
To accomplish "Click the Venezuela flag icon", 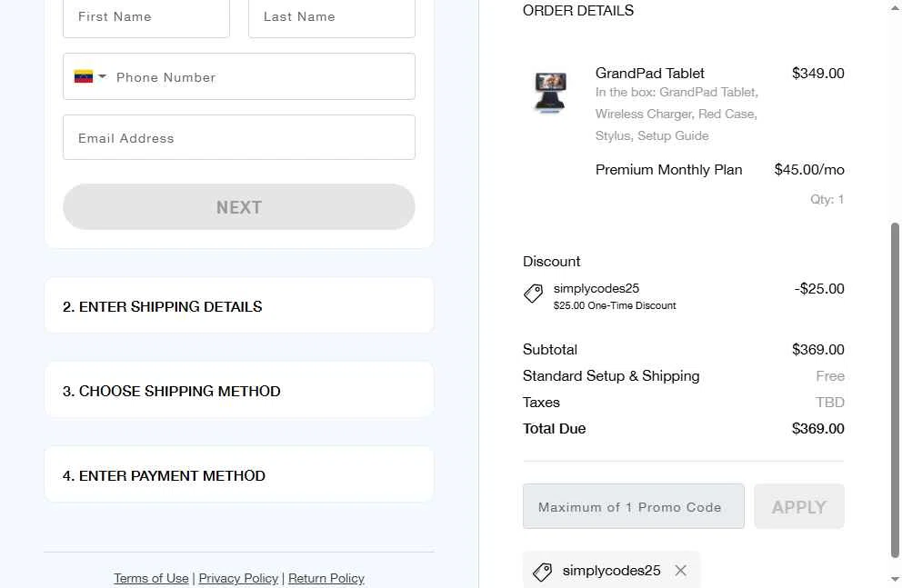I will (x=84, y=76).
